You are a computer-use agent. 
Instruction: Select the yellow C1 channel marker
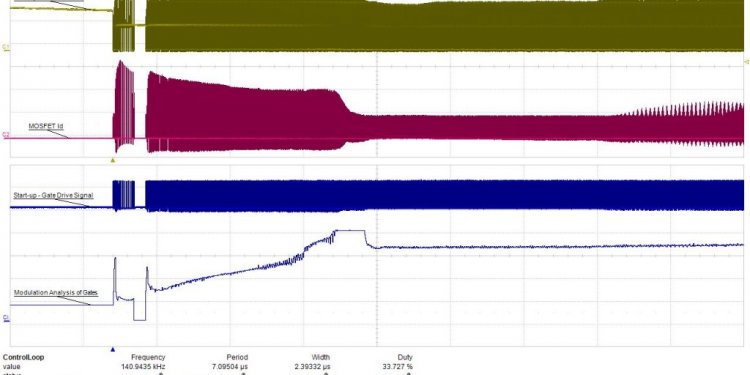(6, 47)
